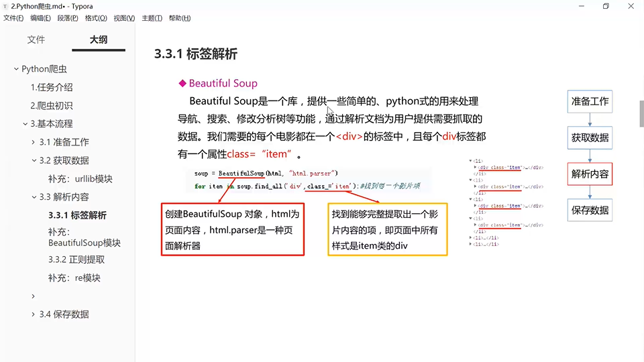The image size is (644, 362).
Task: Collapse the 3.2 获取数据 outline node
Action: (x=34, y=160)
